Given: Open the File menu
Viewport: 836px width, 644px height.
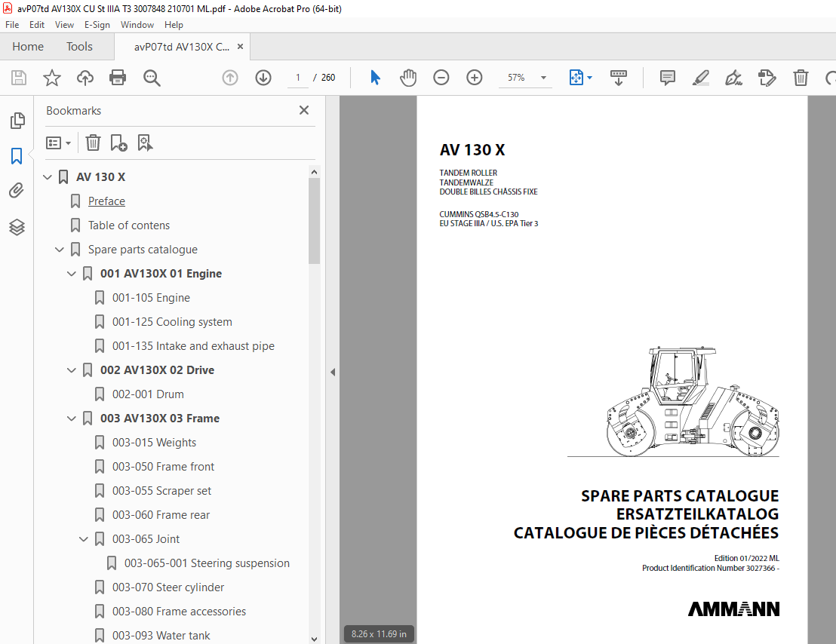Looking at the screenshot, I should (12, 24).
